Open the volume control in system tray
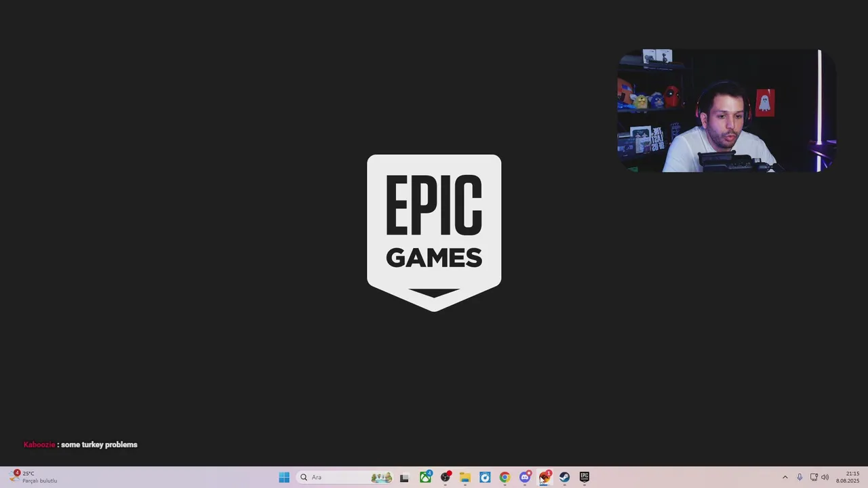Screen dimensions: 868x488 click(x=825, y=477)
